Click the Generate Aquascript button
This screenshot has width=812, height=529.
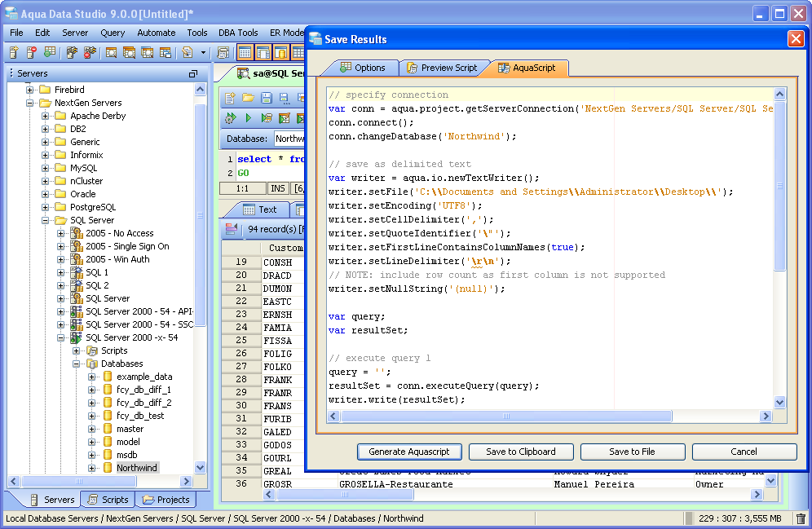point(408,452)
